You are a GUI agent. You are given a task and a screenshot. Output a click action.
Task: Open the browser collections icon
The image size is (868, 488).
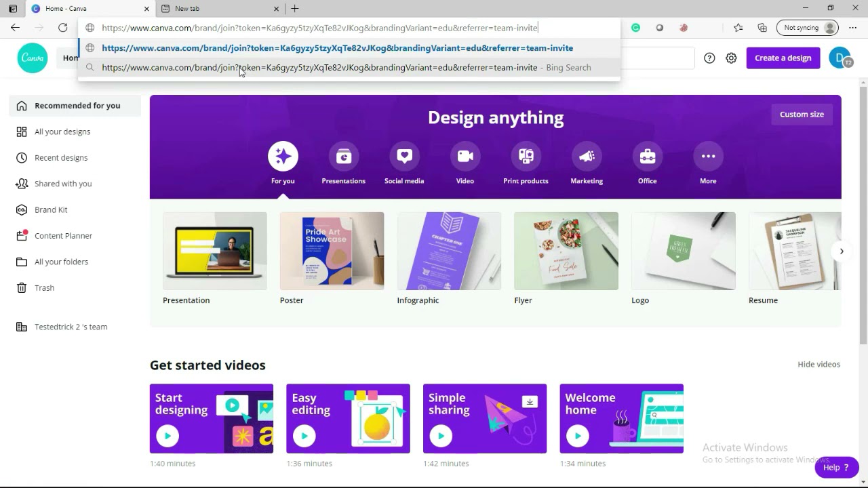(762, 28)
